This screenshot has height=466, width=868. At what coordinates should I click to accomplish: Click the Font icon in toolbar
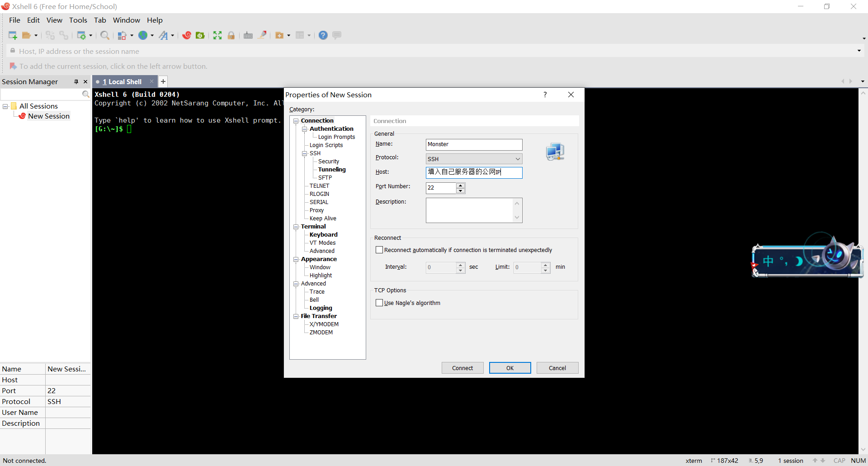pos(164,35)
